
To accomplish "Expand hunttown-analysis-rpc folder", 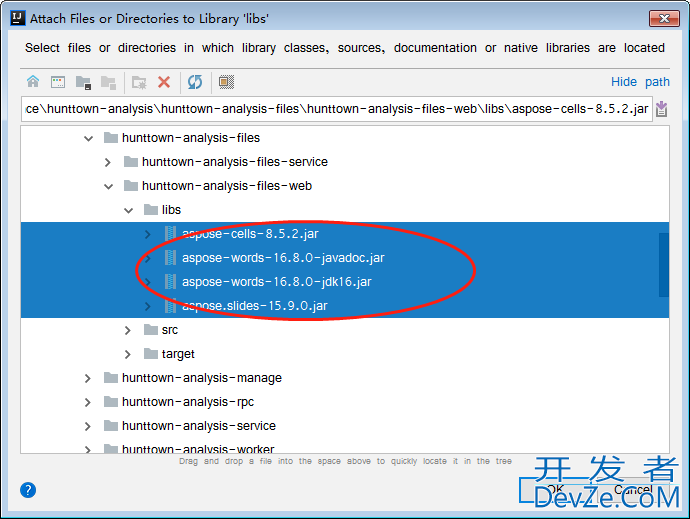I will [x=88, y=402].
